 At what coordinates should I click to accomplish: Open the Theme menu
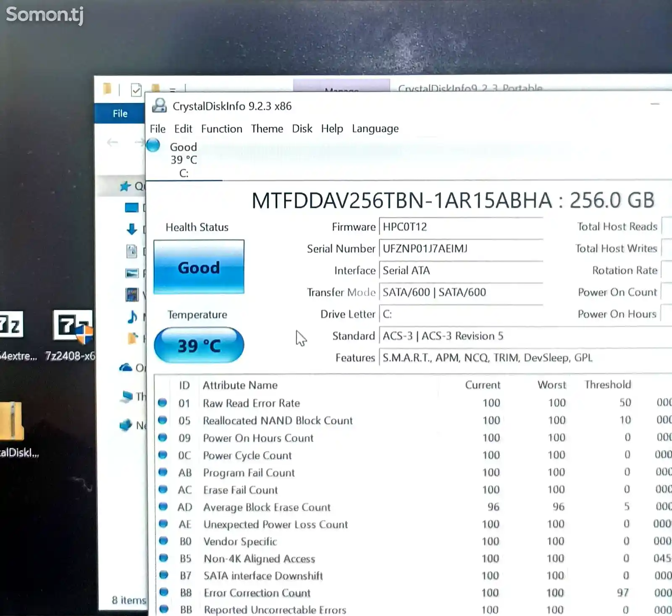tap(267, 128)
